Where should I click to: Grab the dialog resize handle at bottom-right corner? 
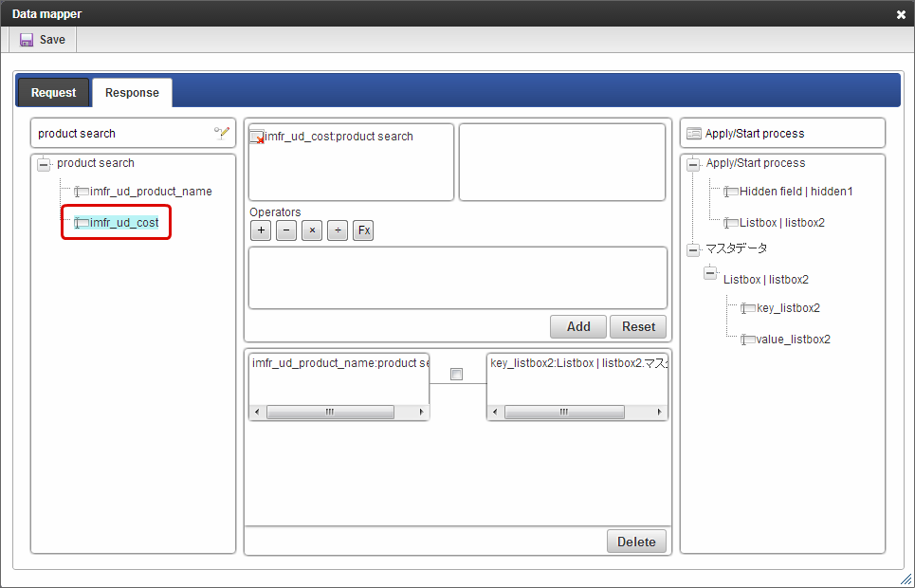pos(906,579)
